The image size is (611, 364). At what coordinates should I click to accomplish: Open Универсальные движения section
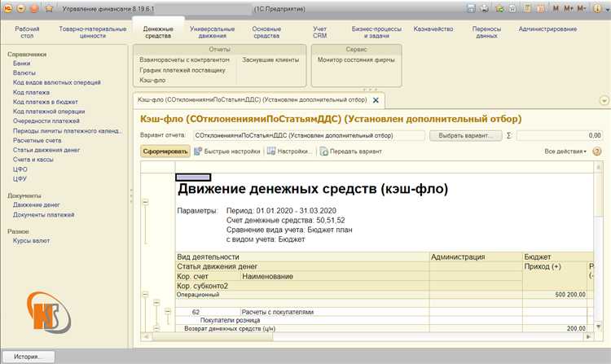click(x=212, y=32)
